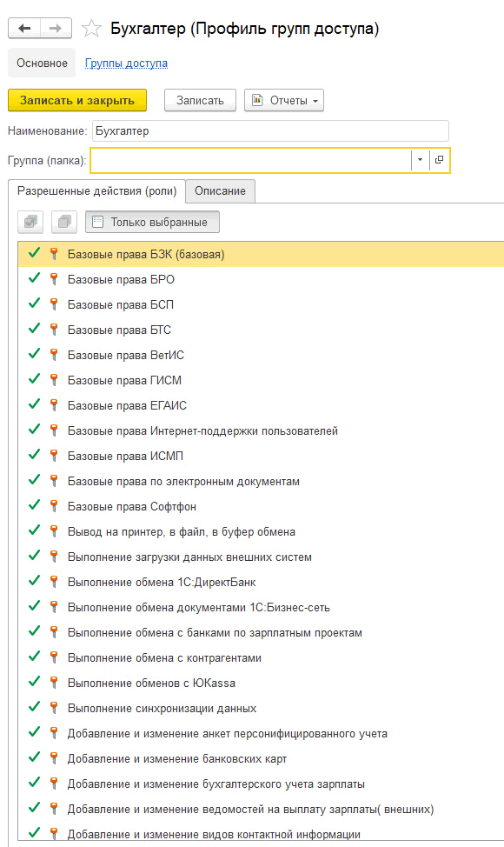Open the Группа (папка) field's open-form icon
The height and width of the screenshot is (847, 504).
tap(439, 160)
